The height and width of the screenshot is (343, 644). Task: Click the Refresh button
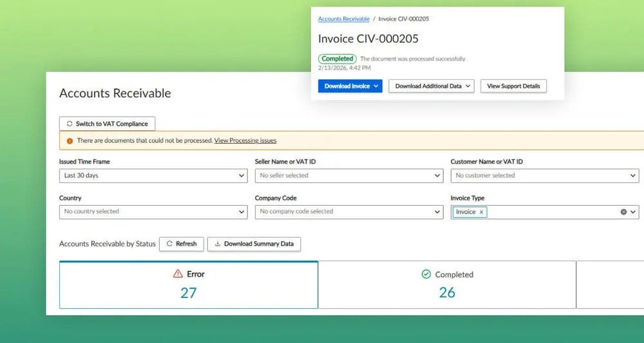pyautogui.click(x=182, y=244)
